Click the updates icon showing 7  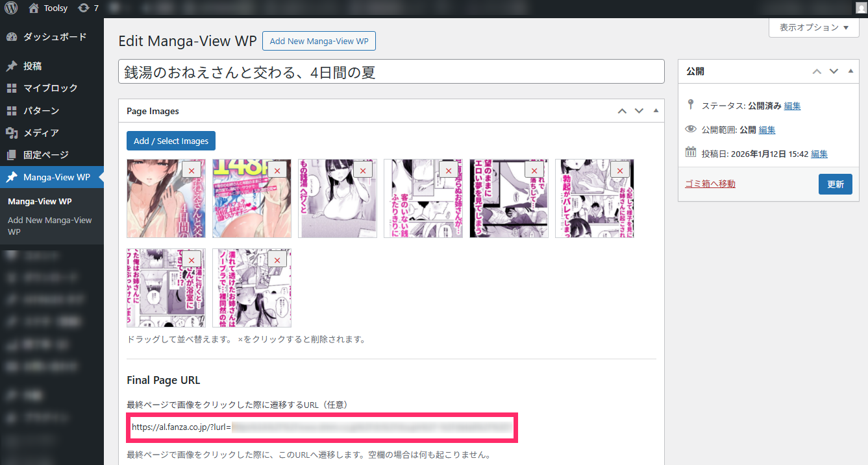(88, 8)
